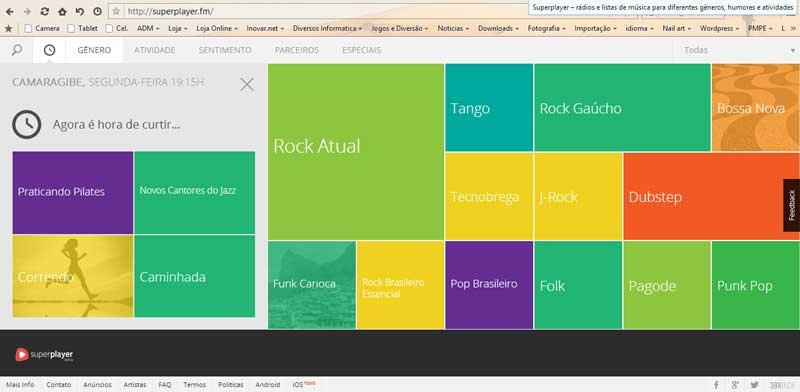The height and width of the screenshot is (392, 800).
Task: Open the Feedback side button
Action: (791, 205)
